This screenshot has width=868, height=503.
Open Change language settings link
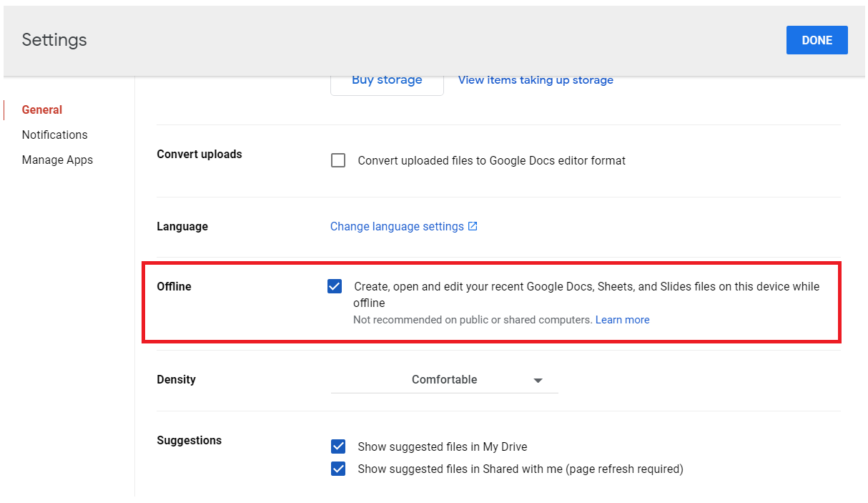(x=397, y=226)
